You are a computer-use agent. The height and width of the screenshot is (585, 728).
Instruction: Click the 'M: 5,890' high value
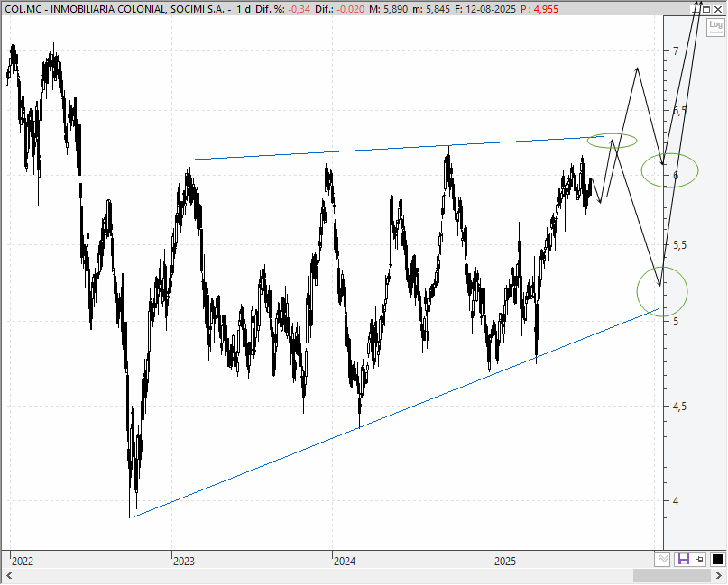[389, 9]
